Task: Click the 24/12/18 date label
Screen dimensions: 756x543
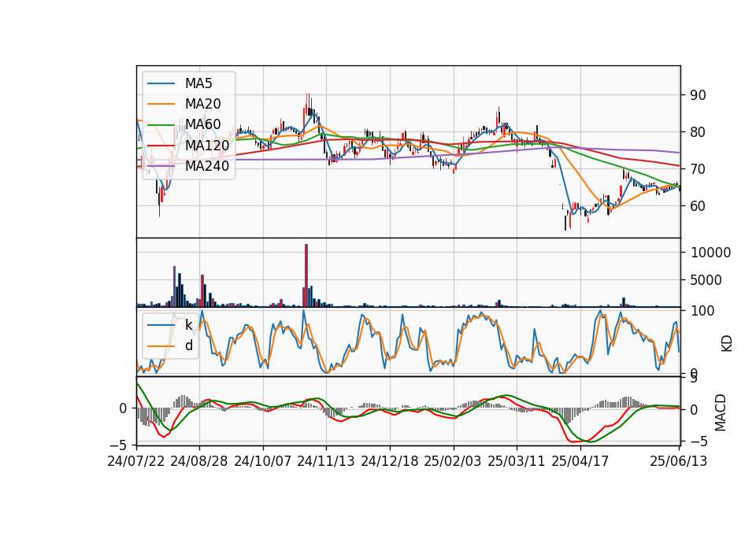Action: (x=390, y=461)
